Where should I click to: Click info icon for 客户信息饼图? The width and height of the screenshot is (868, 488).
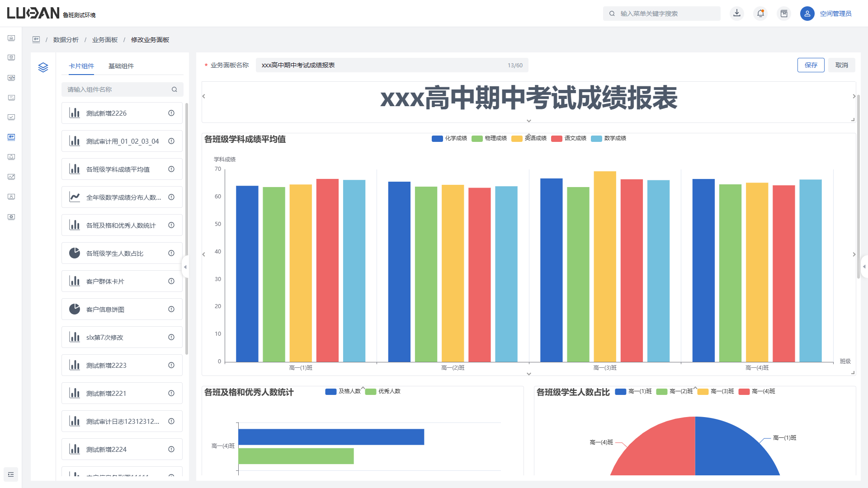pos(171,309)
